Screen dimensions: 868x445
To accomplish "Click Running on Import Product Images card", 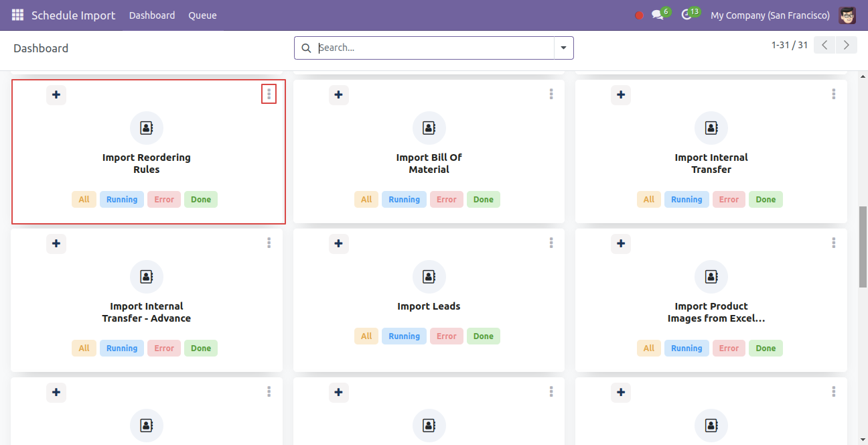I will [x=686, y=348].
